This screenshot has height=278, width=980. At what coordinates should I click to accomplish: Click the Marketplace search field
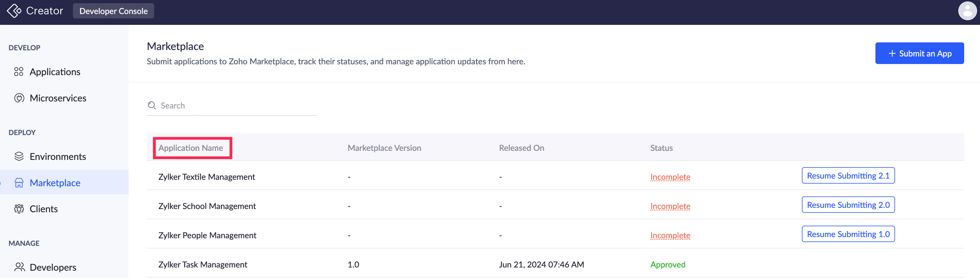236,106
